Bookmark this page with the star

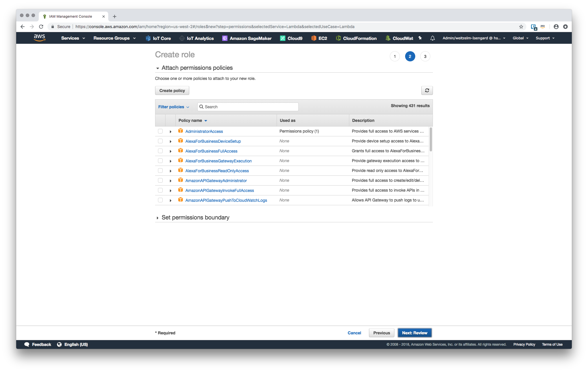tap(521, 27)
